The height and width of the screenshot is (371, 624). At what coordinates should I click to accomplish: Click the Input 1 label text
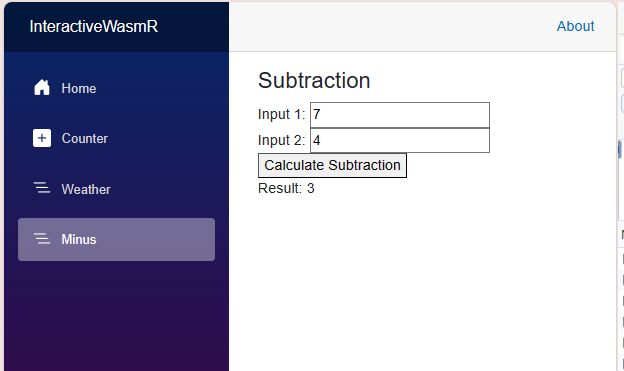pos(281,115)
